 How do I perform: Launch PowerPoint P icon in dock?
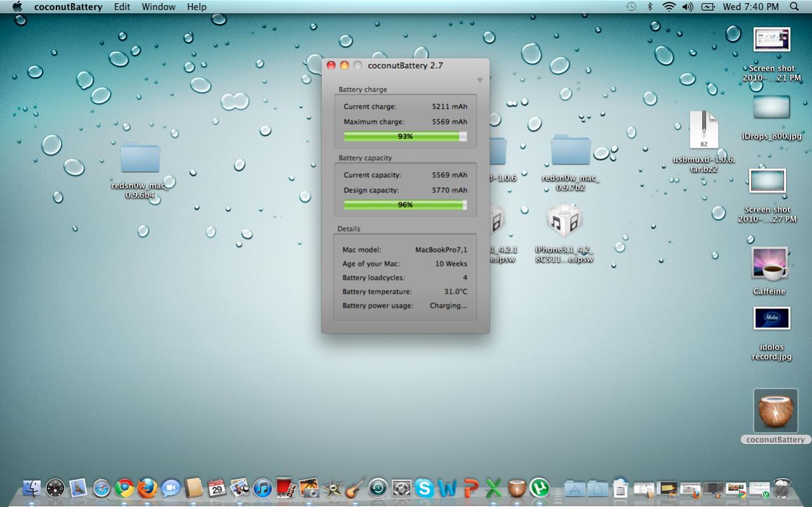(470, 487)
